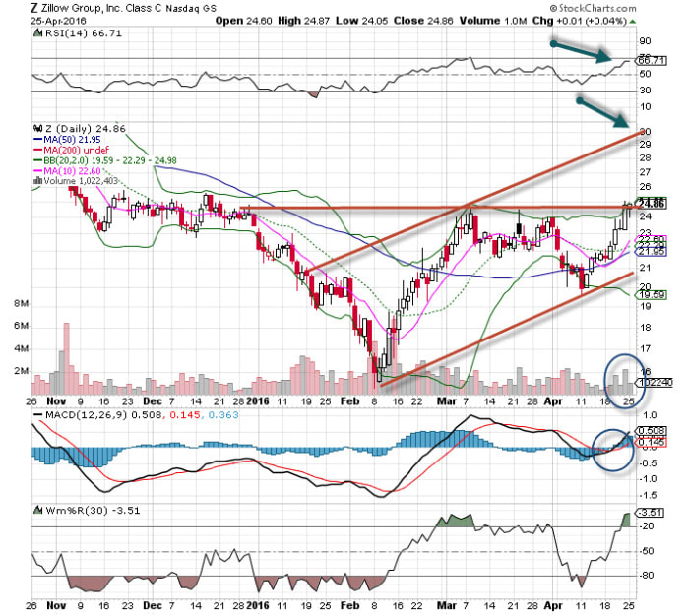Click the candlestick icon beside Z (Daily)
The image size is (689, 616).
tap(38, 128)
